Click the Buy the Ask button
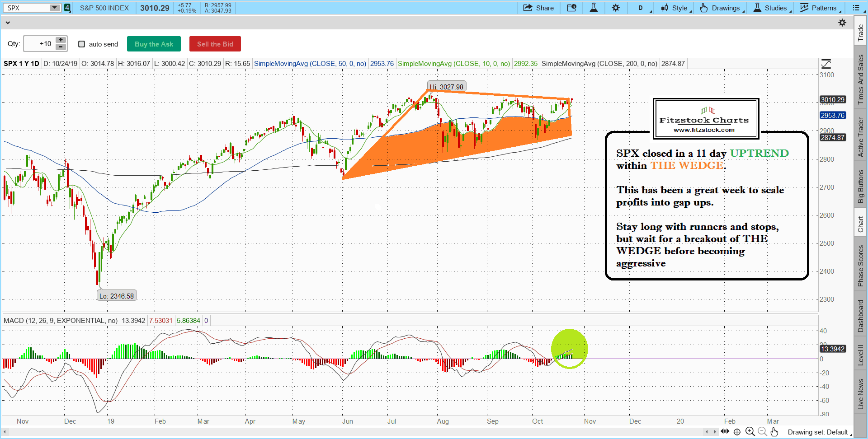This screenshot has width=868, height=439. coord(154,44)
